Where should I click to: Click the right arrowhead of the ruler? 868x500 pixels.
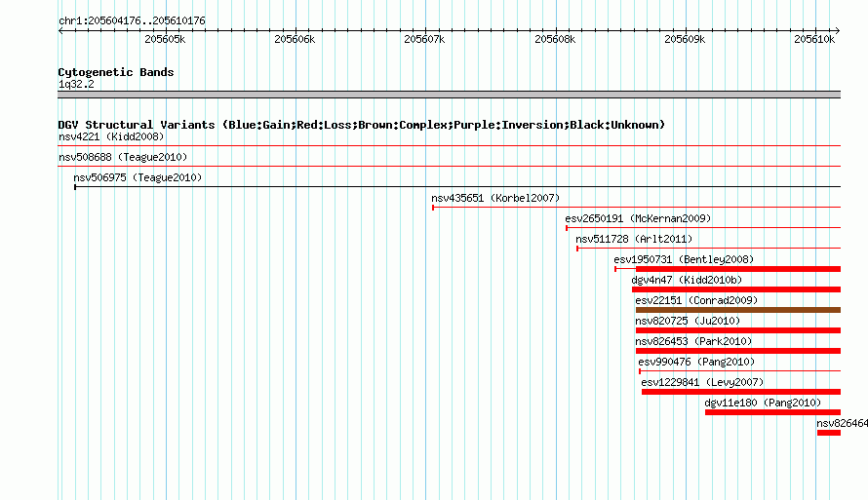point(838,31)
